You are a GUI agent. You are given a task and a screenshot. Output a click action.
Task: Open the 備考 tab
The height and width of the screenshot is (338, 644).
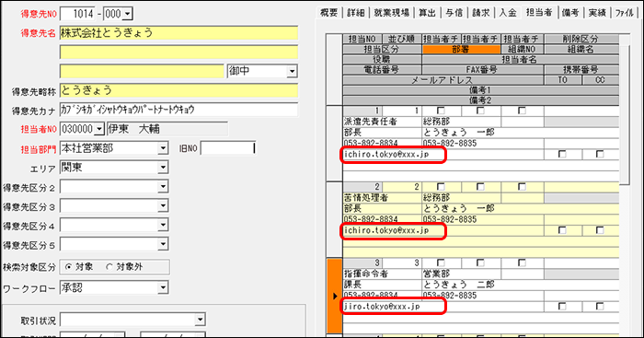570,13
